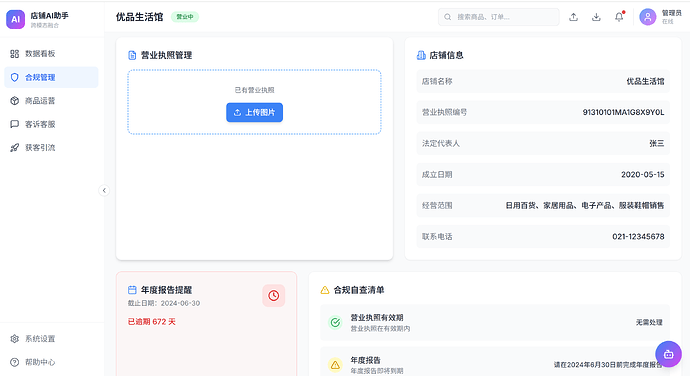Click the 数据看板 grid icon
690x376 pixels.
click(15, 54)
